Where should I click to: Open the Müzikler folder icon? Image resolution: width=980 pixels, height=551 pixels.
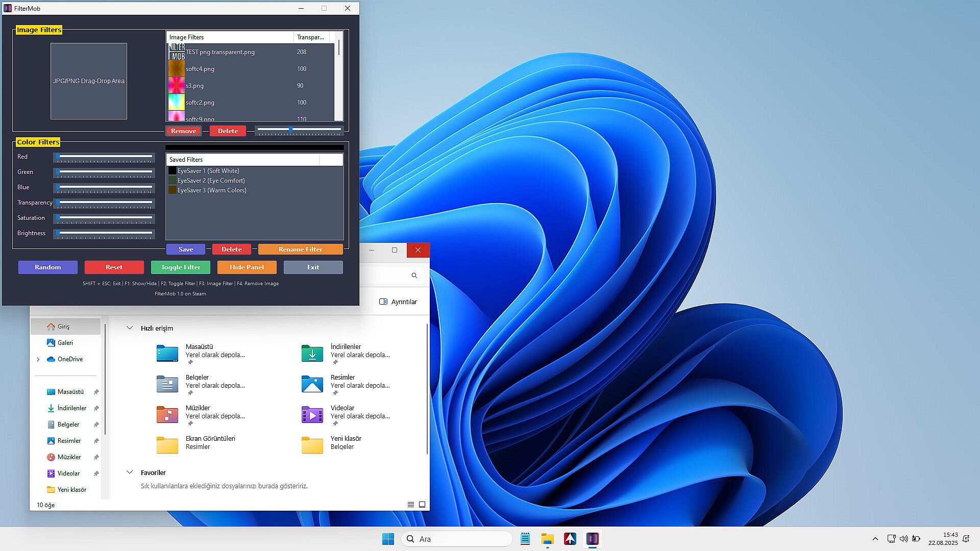pyautogui.click(x=167, y=414)
